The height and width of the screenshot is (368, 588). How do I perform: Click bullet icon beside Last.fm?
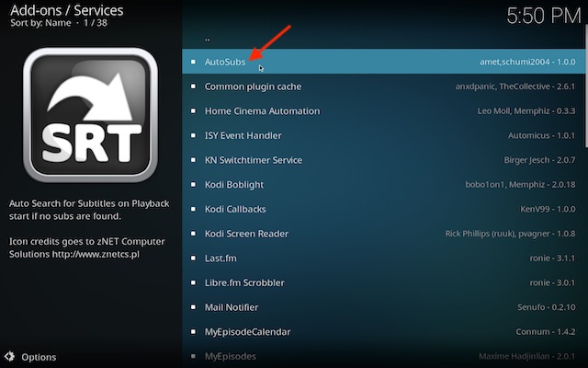point(193,258)
